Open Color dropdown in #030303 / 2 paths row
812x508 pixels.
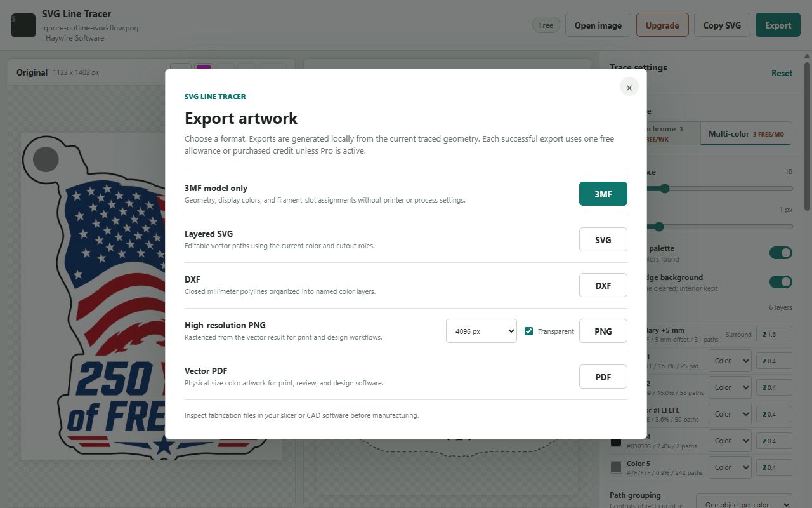[730, 441]
